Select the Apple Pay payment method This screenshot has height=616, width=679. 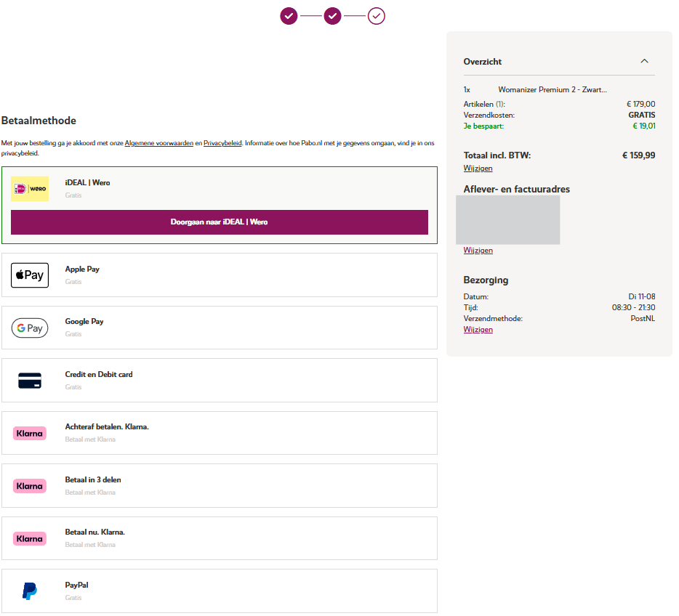(x=220, y=275)
